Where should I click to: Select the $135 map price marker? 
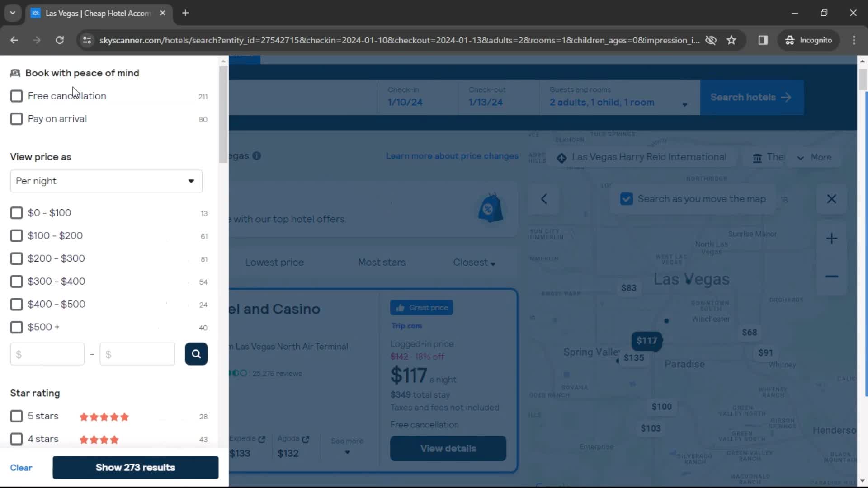click(634, 358)
